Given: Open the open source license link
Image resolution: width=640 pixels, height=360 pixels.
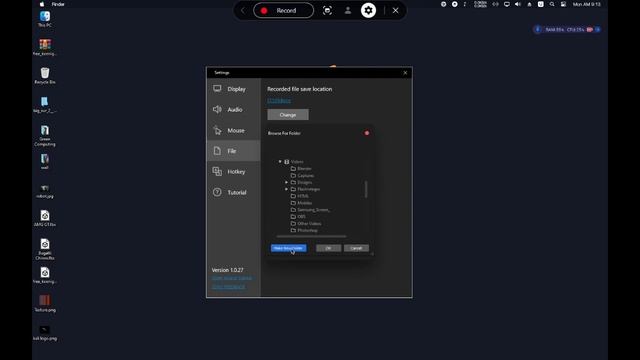Looking at the screenshot, I should (x=232, y=278).
